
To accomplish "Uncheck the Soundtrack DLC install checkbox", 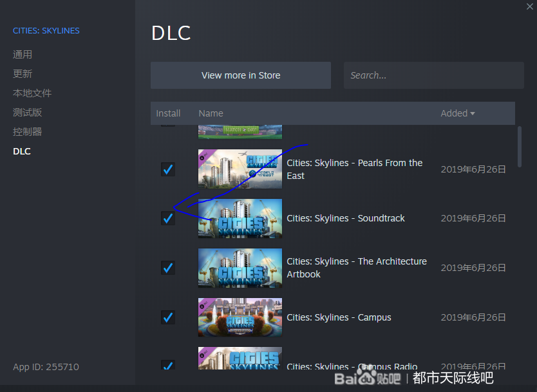I will point(168,218).
